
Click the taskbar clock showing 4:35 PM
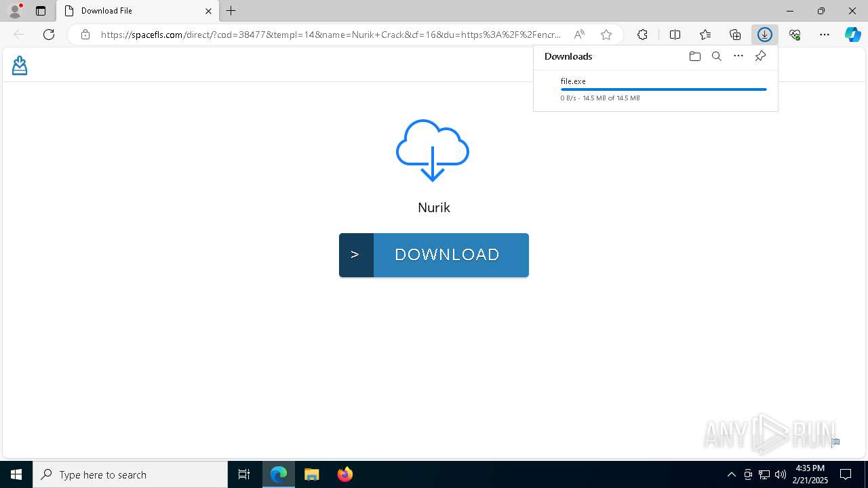click(810, 474)
